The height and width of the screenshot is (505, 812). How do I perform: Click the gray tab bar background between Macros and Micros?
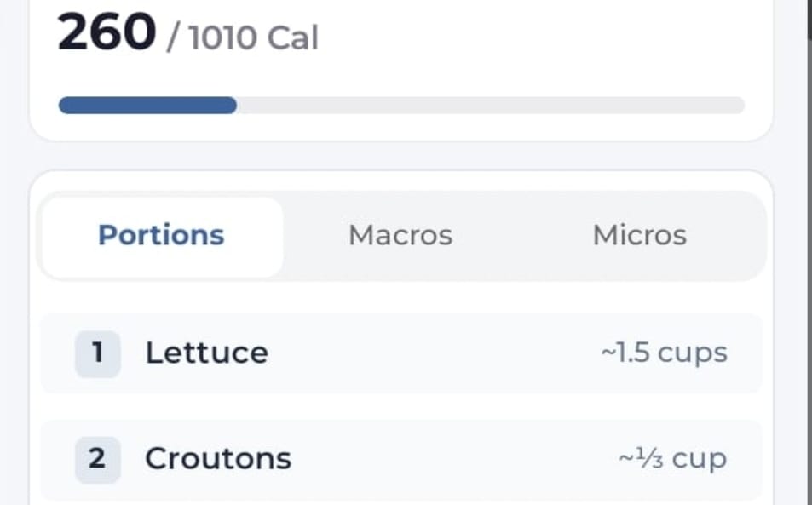coord(523,236)
